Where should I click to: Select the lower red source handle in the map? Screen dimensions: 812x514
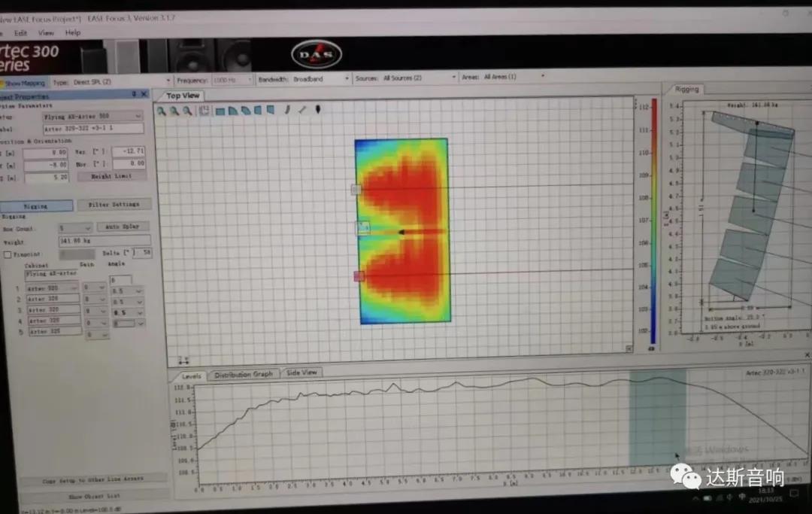pos(359,277)
